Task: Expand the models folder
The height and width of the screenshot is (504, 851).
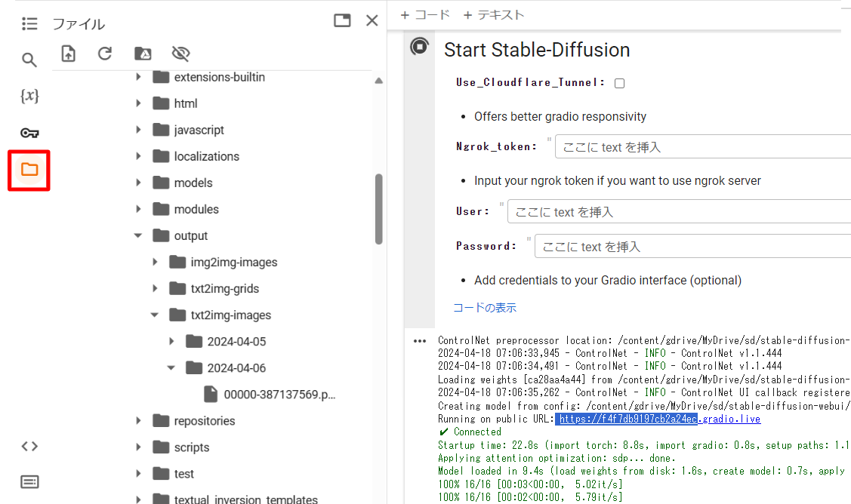Action: [139, 182]
